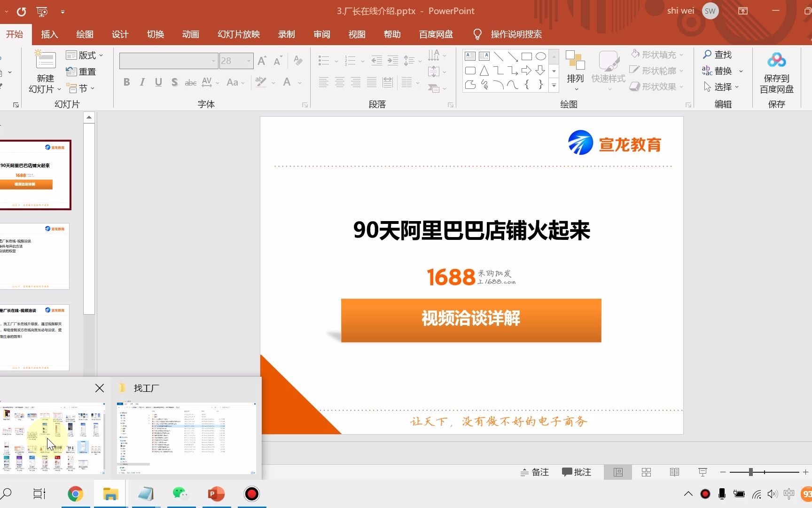The image size is (812, 508).
Task: Open Select (选择) options
Action: point(721,87)
